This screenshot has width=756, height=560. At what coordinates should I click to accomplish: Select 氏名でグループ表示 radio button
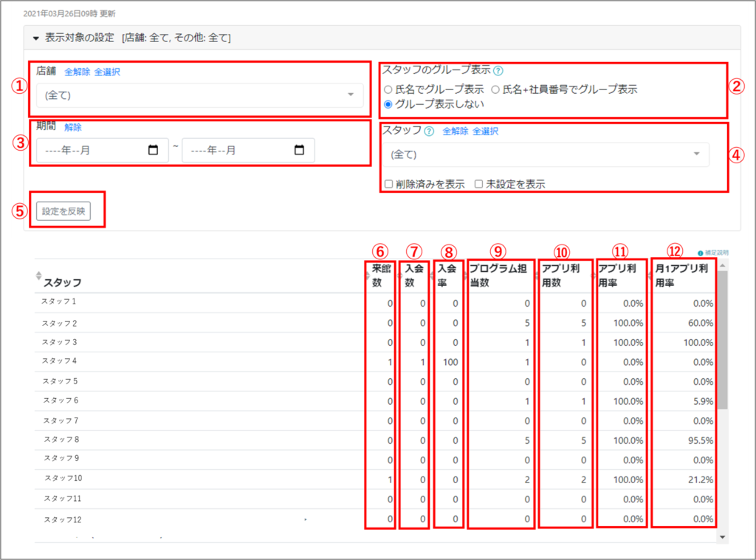click(x=388, y=89)
